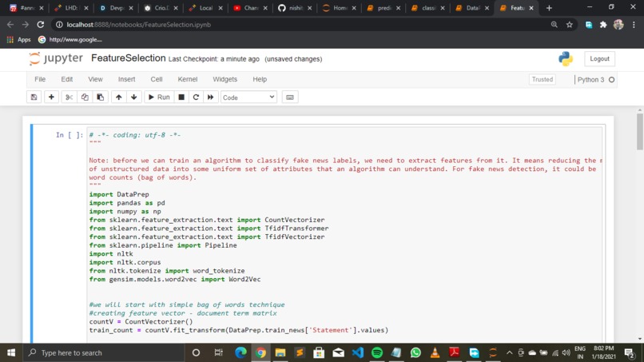Copy selected cells icon
Screen dimensions: 644x362
(85, 97)
